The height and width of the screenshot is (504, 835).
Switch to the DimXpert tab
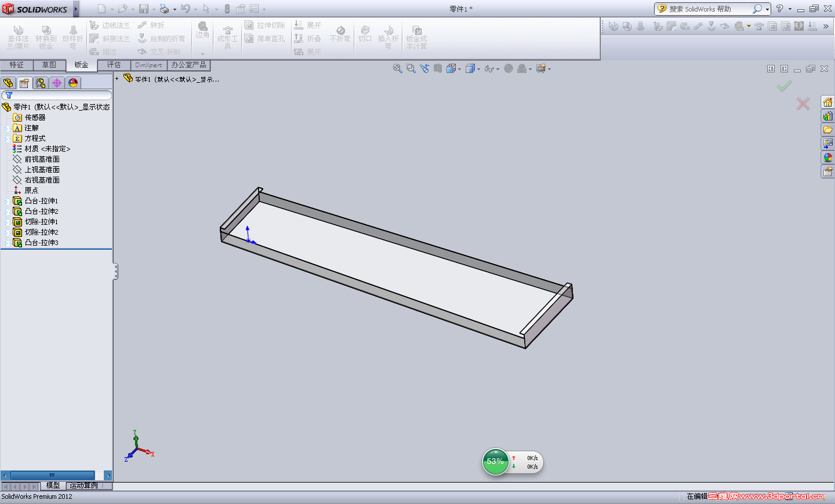(149, 65)
